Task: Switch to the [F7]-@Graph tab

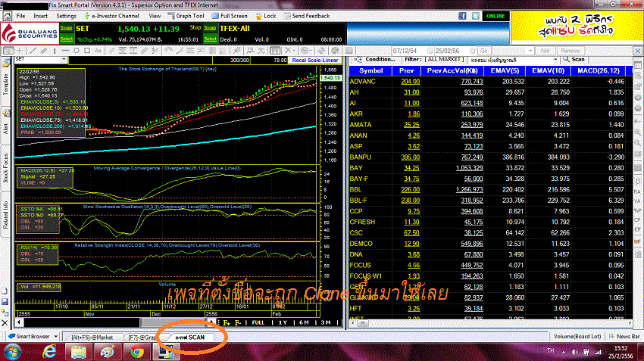Action: pos(142,338)
